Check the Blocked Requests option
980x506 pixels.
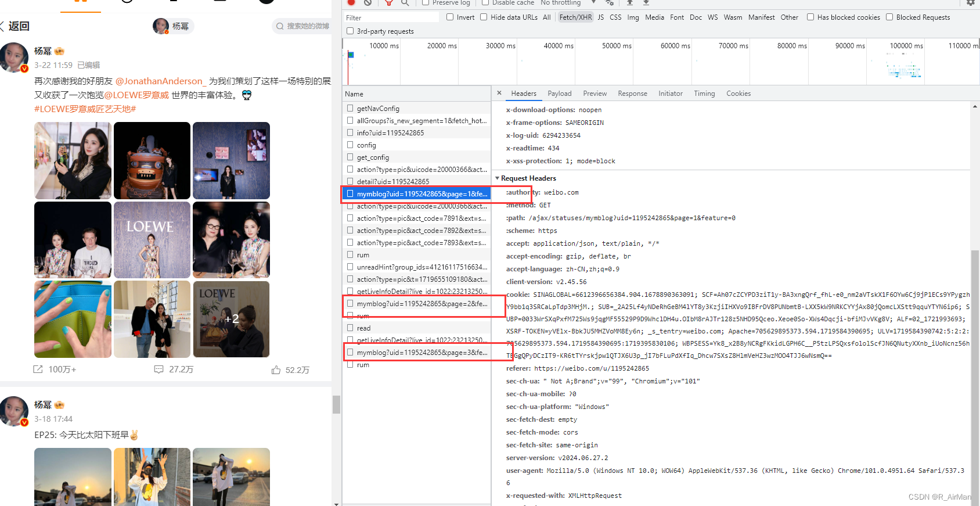point(889,17)
